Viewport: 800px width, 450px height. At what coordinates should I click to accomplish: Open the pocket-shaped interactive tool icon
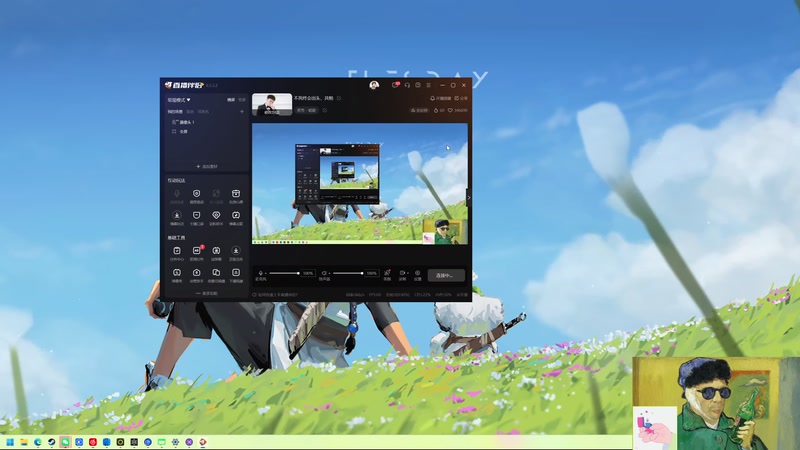pyautogui.click(x=196, y=217)
